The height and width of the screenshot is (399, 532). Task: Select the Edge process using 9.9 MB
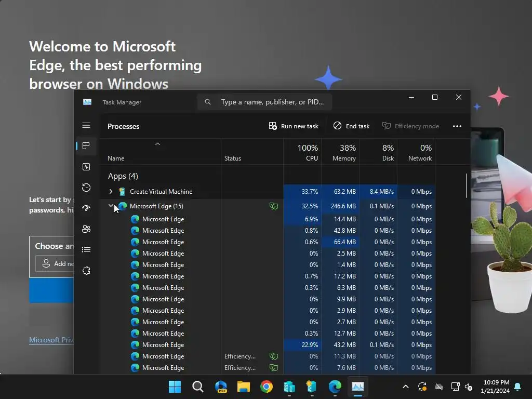pyautogui.click(x=268, y=299)
